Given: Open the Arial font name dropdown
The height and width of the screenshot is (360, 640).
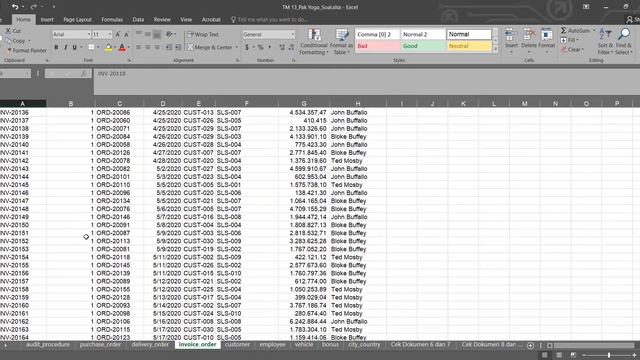Looking at the screenshot, I should click(89, 35).
